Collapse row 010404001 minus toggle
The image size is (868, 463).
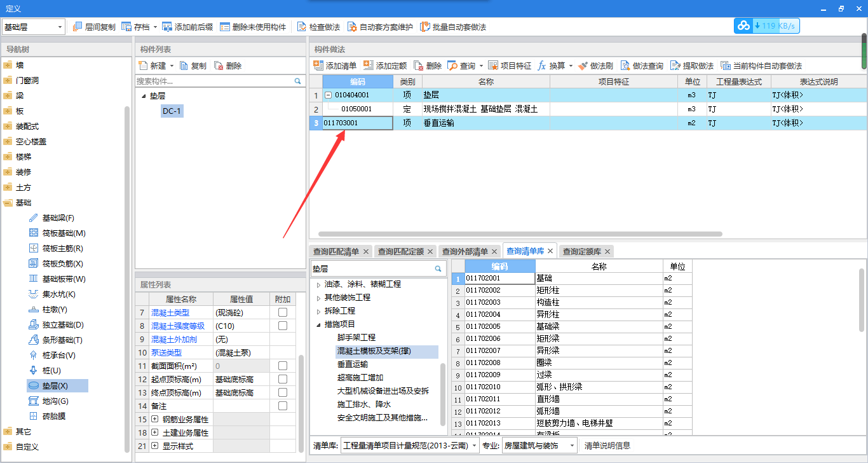point(329,95)
